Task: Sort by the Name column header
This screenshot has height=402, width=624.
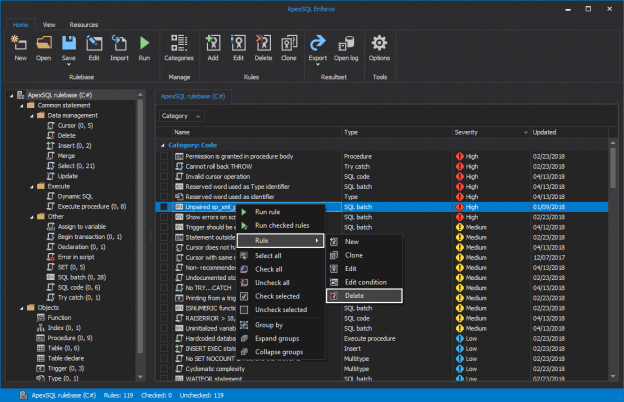Action: 257,132
